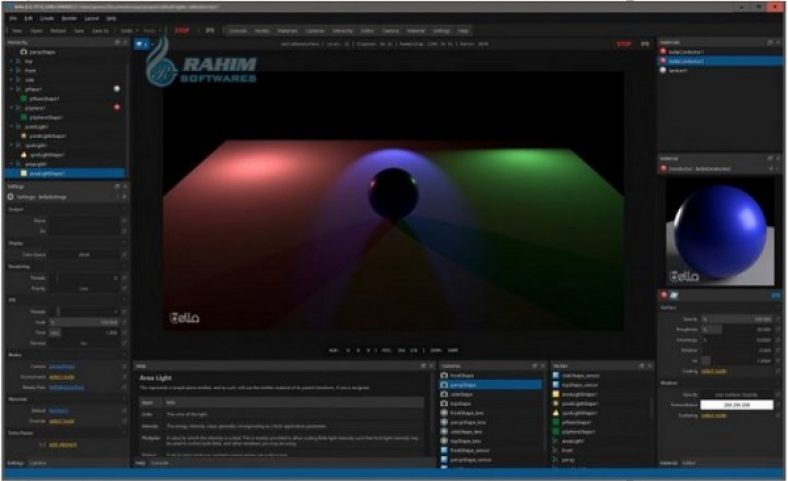Toggle the viewport STOP button above the render
This screenshot has width=788, height=481.
tap(624, 44)
